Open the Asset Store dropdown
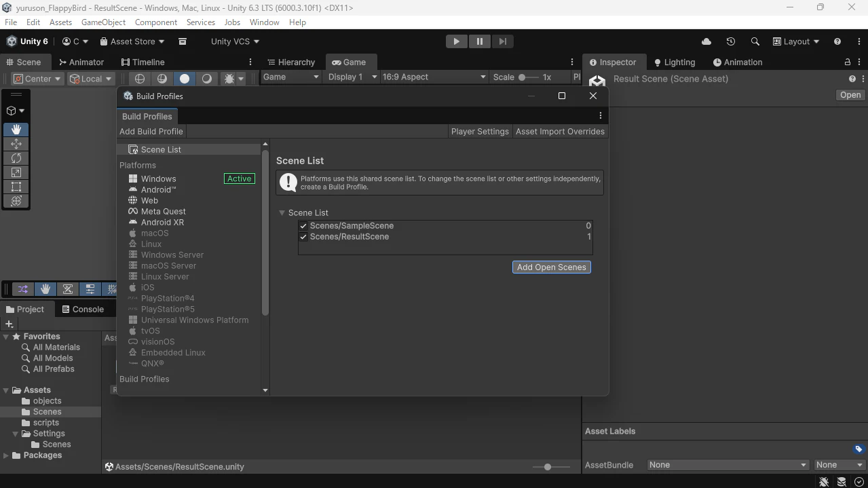Screen dimensions: 868x488 132,41
